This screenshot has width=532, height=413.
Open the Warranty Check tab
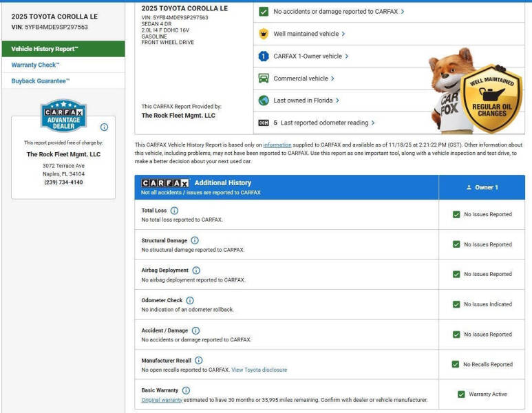(35, 65)
